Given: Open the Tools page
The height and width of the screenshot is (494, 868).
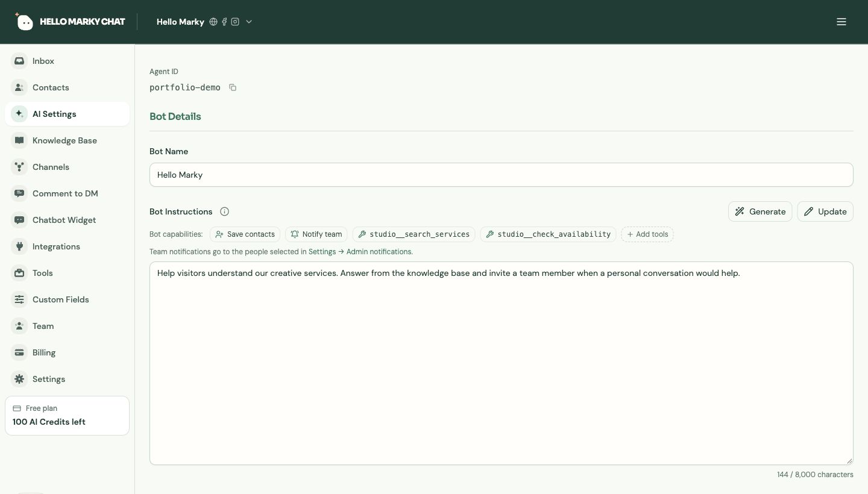Looking at the screenshot, I should point(67,273).
